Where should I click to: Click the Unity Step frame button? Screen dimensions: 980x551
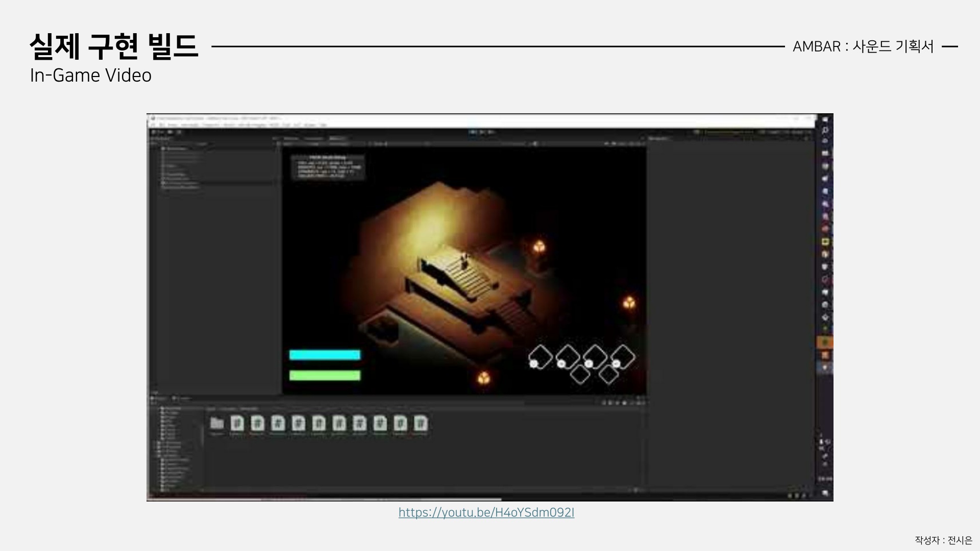tap(491, 132)
